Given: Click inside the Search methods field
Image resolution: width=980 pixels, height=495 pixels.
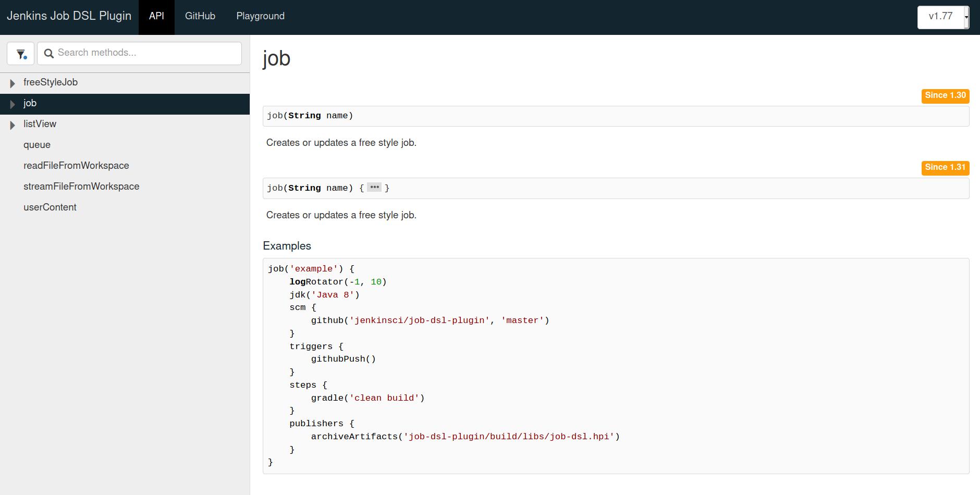Looking at the screenshot, I should click(141, 53).
